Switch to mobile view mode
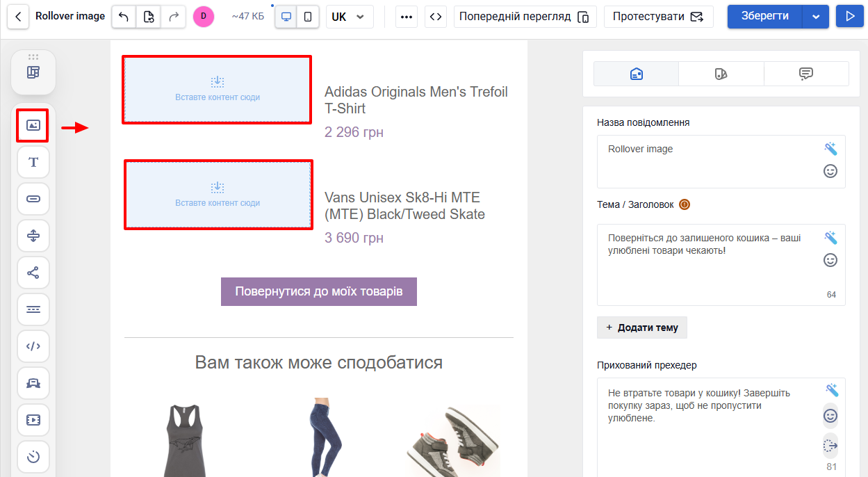 [308, 17]
